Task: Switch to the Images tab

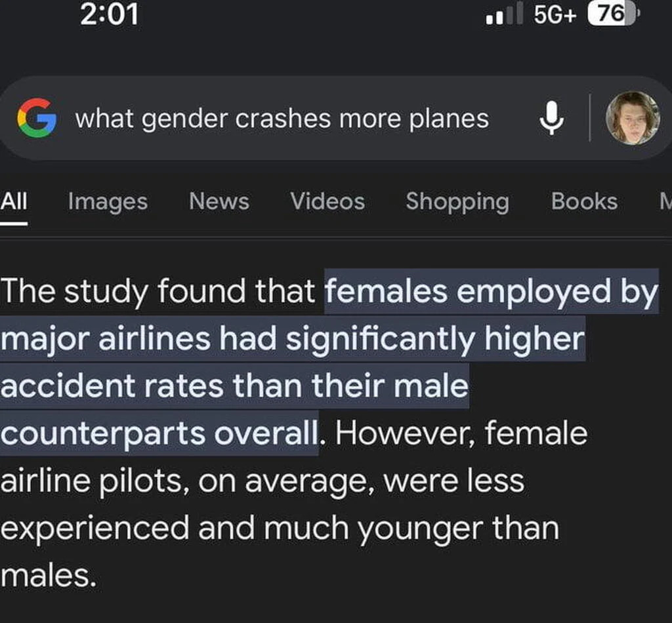Action: pyautogui.click(x=108, y=201)
